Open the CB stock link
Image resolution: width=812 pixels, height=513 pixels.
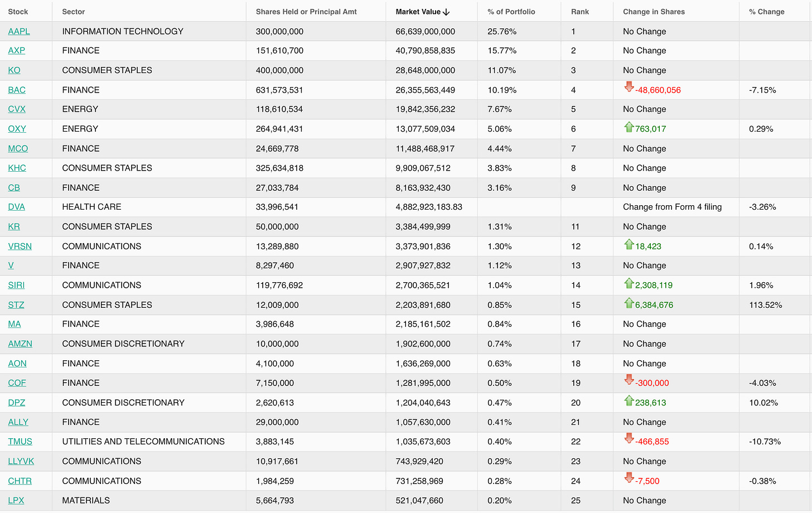coord(14,188)
